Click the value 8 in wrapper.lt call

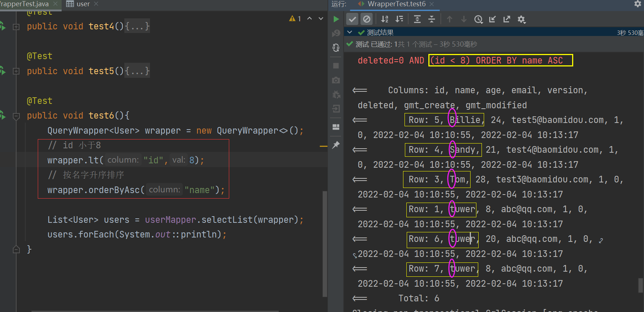(x=191, y=160)
